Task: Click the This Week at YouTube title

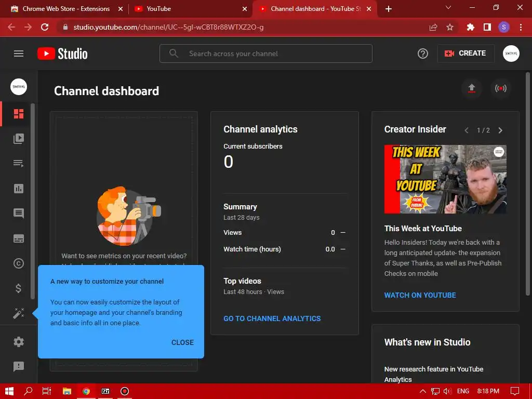Action: tap(423, 229)
